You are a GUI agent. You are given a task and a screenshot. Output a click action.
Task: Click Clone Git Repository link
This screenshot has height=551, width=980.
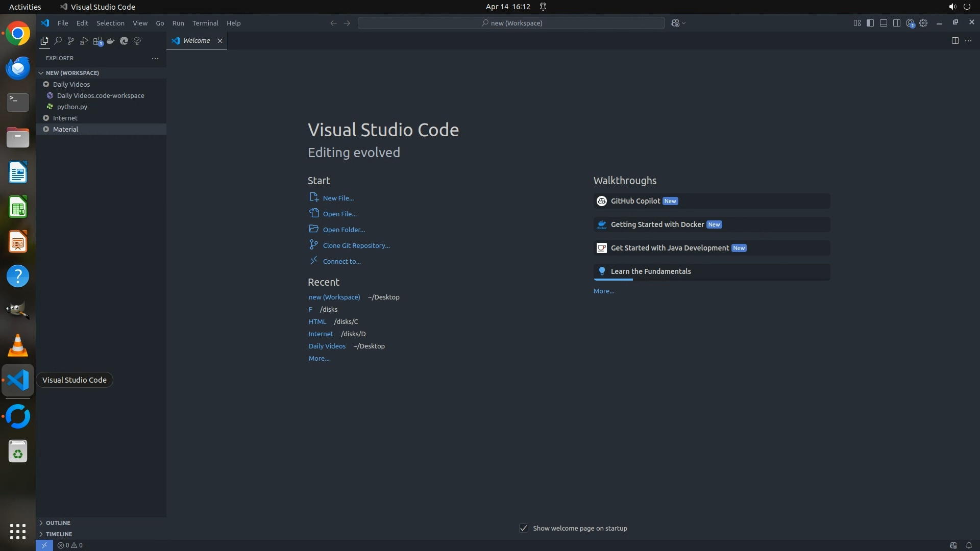[356, 245]
